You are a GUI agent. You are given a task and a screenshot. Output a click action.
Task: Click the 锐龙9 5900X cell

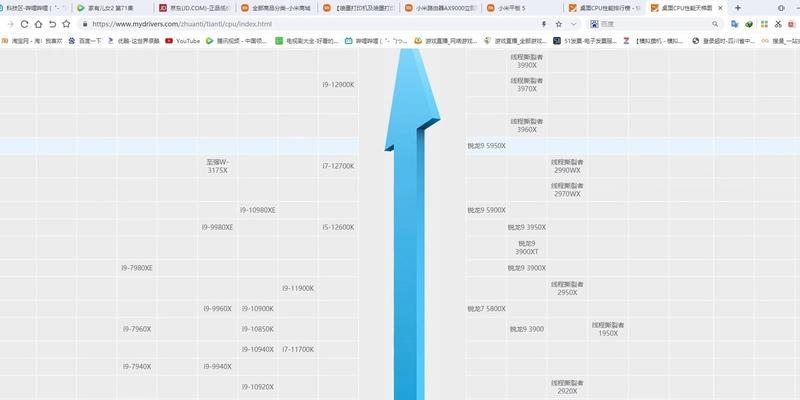coord(486,210)
